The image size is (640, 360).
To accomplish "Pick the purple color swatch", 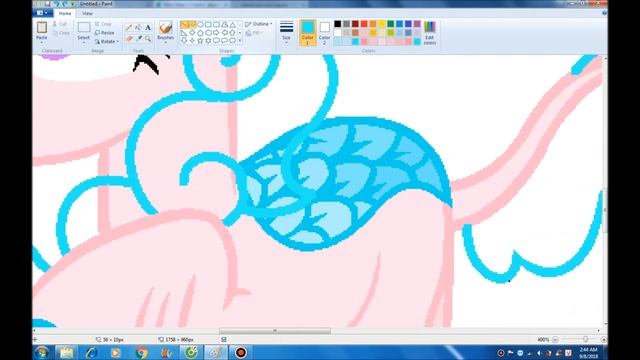I will tap(417, 24).
